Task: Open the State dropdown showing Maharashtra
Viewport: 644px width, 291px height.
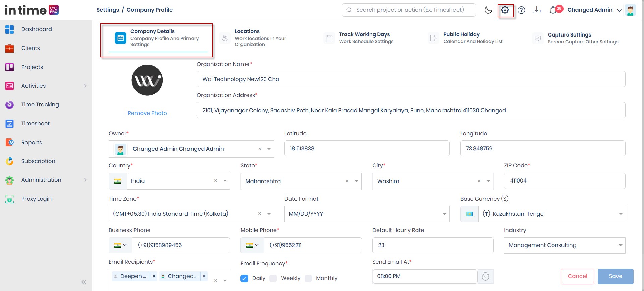Action: 301,181
